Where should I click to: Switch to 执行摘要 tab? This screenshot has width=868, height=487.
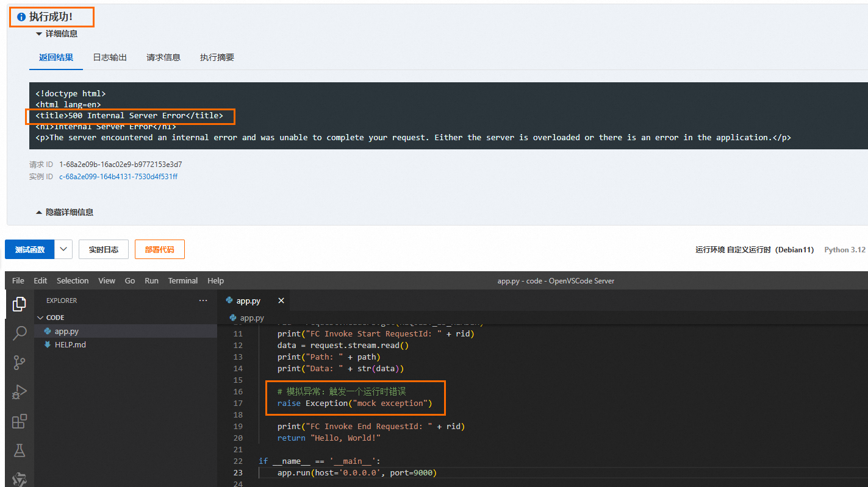click(x=217, y=57)
